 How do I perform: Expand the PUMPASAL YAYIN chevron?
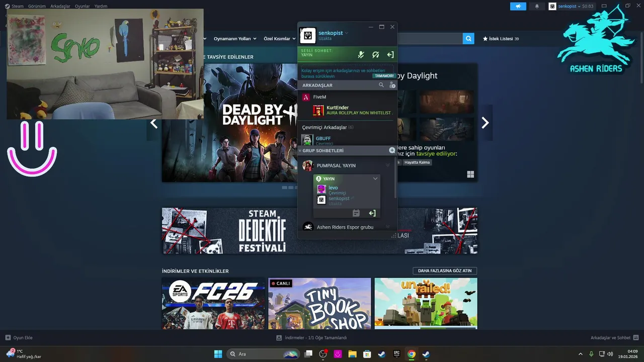click(x=387, y=165)
